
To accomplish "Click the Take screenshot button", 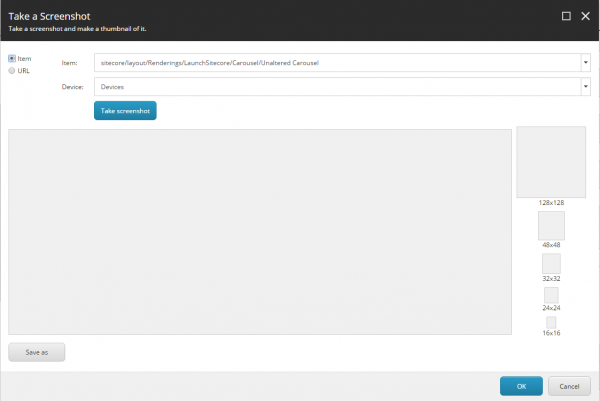I will click(125, 111).
